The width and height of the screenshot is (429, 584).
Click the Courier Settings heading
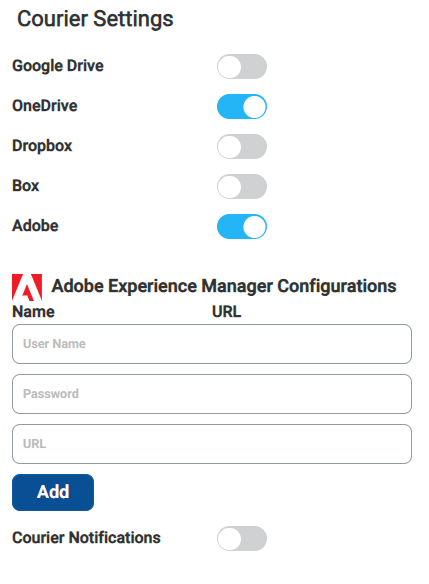[x=95, y=19]
